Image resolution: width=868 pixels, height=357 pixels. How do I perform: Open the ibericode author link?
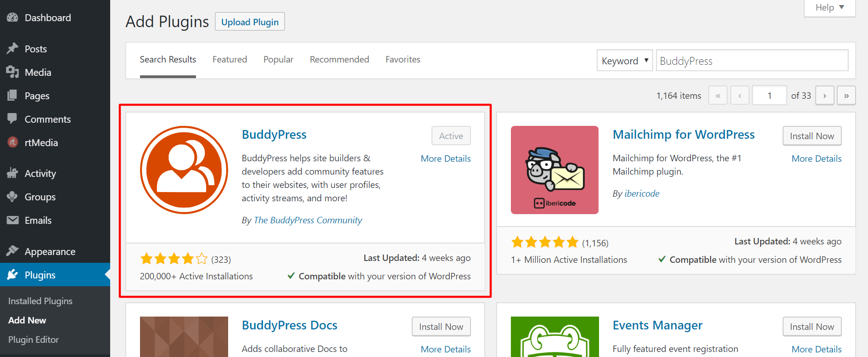pyautogui.click(x=642, y=193)
